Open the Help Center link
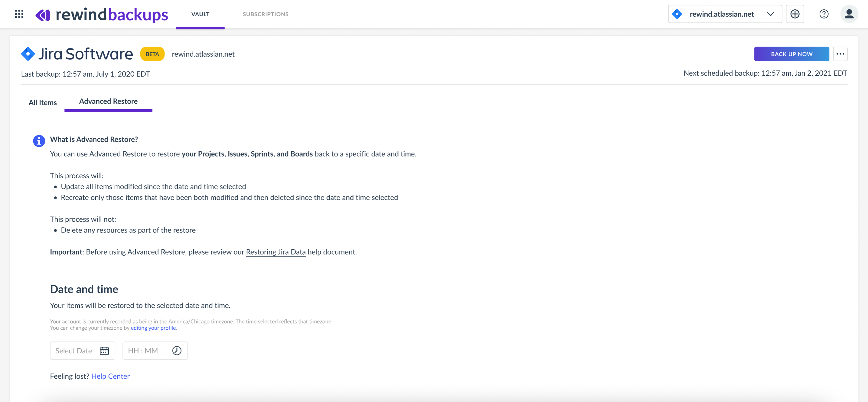The image size is (868, 402). pyautogui.click(x=110, y=376)
